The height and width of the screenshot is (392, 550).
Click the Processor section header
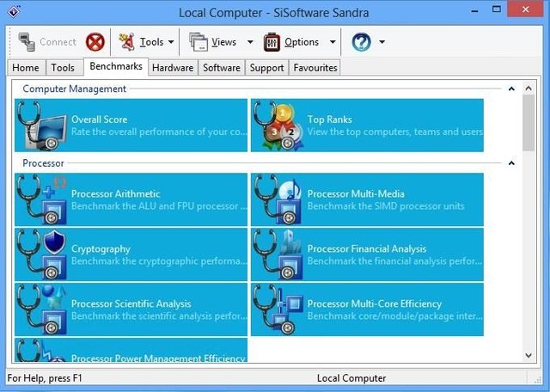point(44,163)
